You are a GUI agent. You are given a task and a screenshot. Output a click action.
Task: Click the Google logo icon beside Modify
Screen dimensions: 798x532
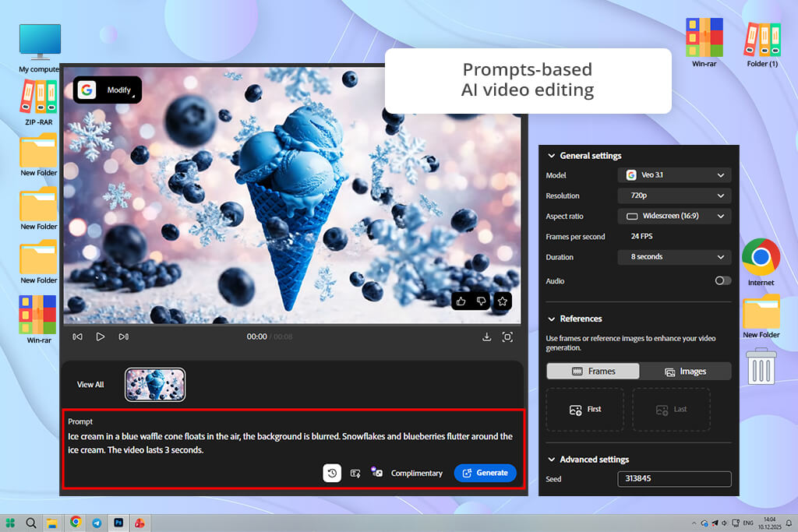click(x=87, y=90)
